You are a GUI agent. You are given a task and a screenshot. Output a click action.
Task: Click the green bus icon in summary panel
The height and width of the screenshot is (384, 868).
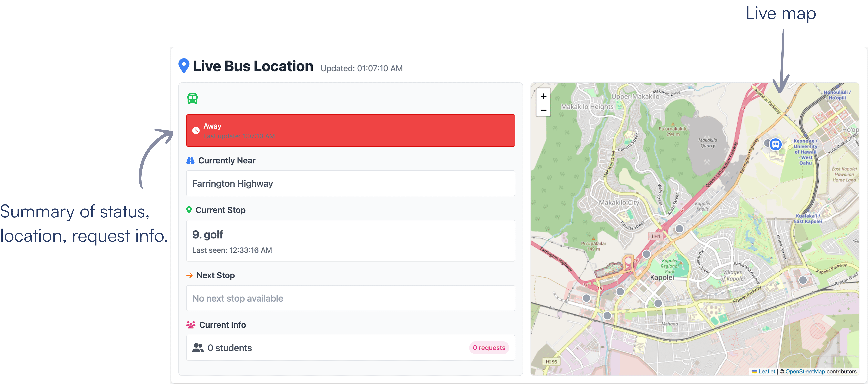192,98
